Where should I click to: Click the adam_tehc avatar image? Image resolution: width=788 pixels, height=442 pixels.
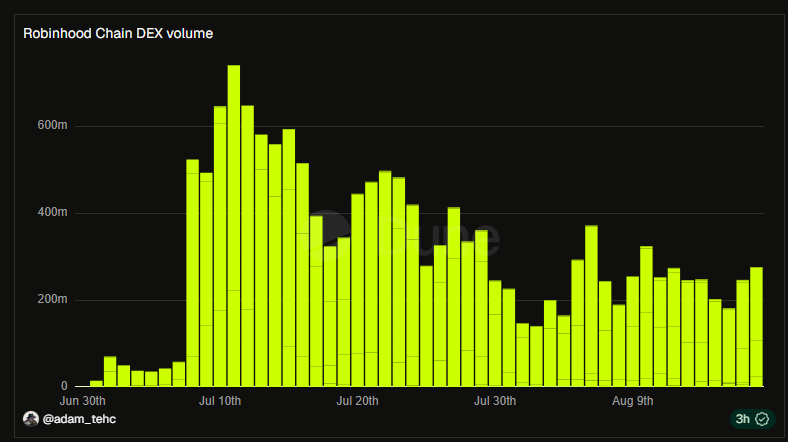pyautogui.click(x=31, y=419)
